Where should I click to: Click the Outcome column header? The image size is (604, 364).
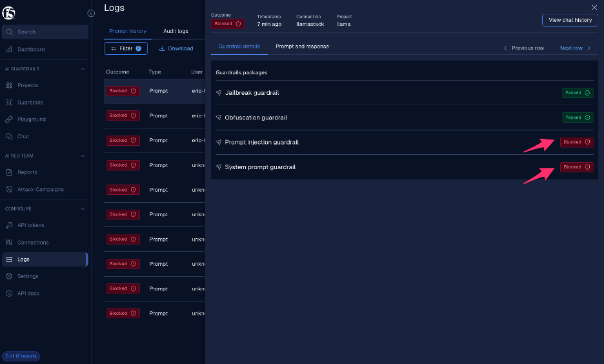click(117, 72)
